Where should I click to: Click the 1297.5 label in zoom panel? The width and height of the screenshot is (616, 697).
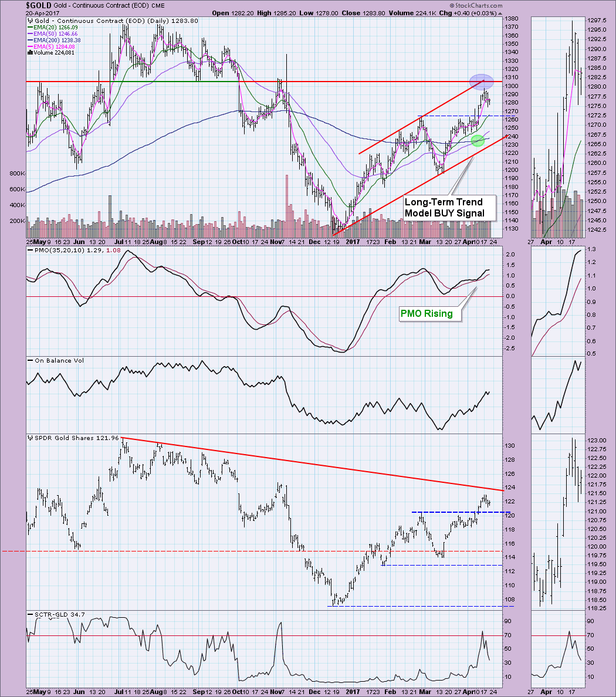(597, 21)
